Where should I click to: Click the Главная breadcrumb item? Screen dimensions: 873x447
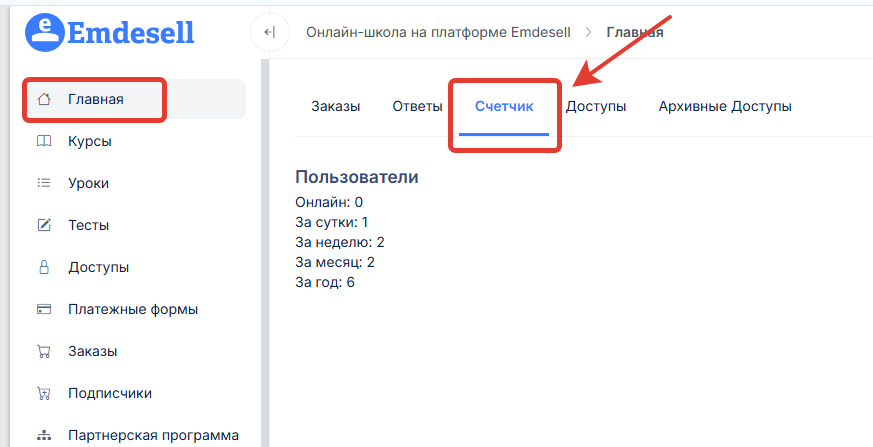[x=635, y=32]
